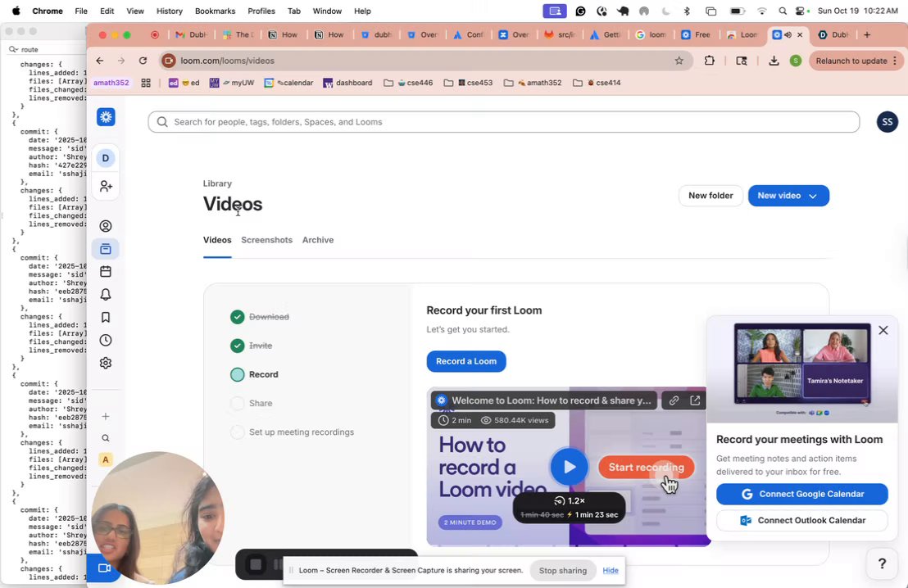Click the Invite checklist checkmark
Image resolution: width=908 pixels, height=588 pixels.
coord(237,346)
